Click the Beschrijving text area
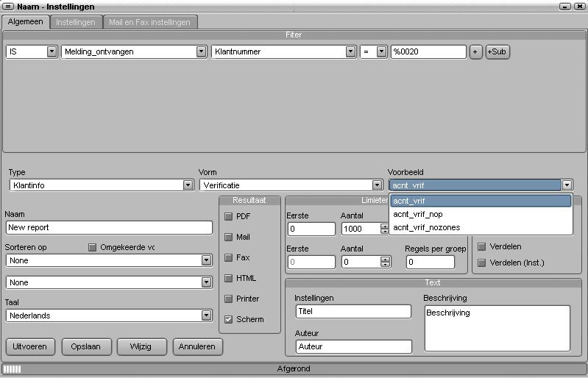588x378 pixels. [497, 328]
